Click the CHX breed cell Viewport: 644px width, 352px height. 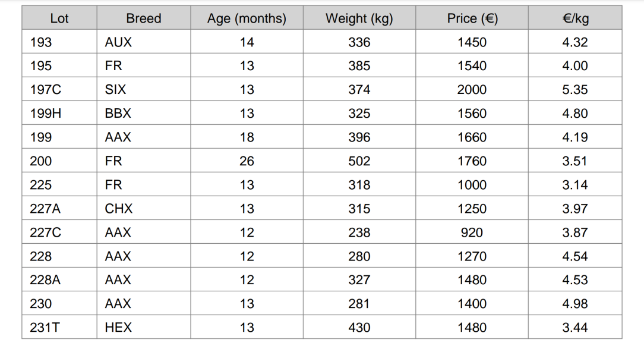[119, 209]
